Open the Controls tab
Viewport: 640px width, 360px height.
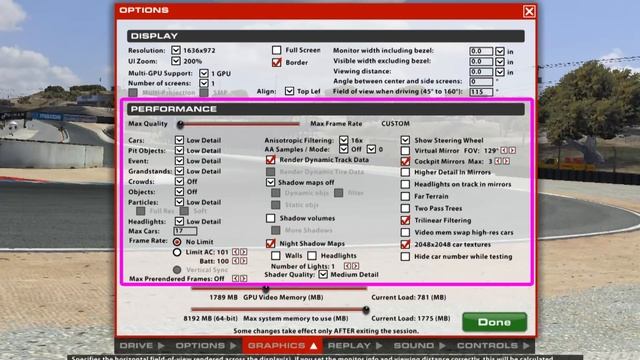point(493,346)
